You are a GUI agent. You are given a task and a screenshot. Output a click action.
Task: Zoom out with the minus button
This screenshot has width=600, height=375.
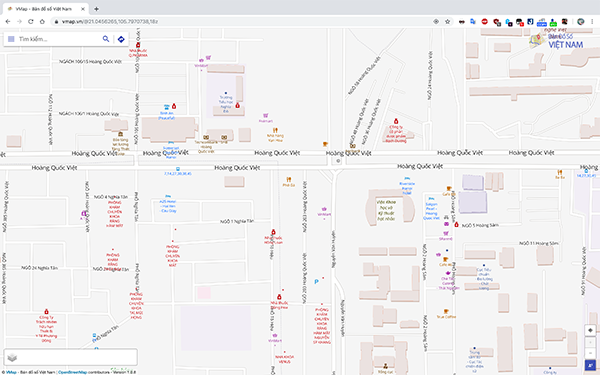point(590,352)
